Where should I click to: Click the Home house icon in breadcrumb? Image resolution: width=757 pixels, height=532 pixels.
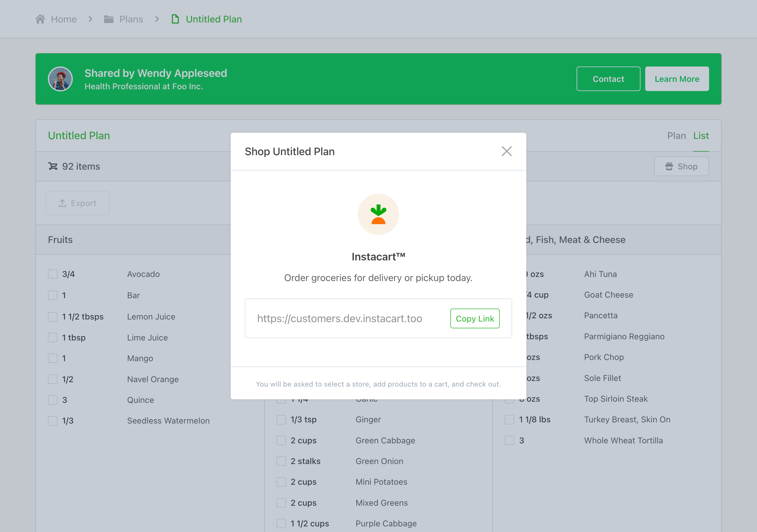(x=40, y=19)
